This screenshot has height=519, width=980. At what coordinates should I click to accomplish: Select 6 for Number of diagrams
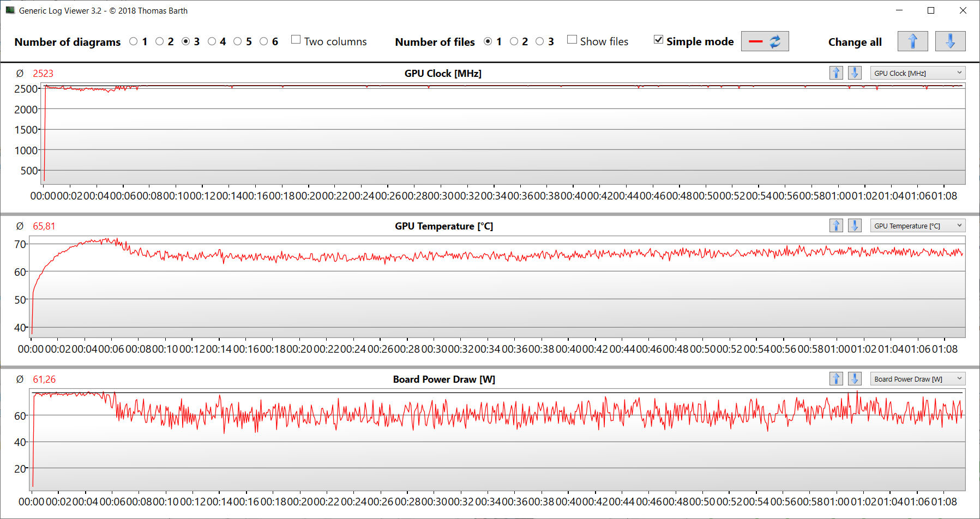tap(264, 41)
